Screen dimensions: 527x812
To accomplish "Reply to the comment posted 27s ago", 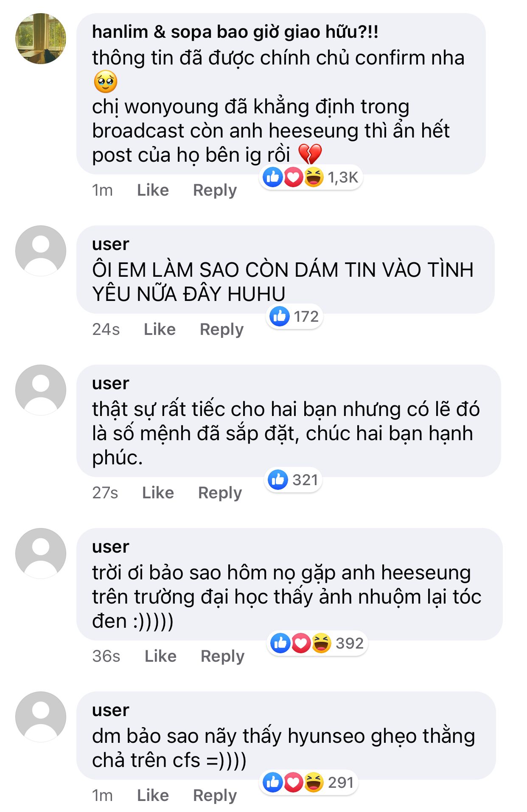I will coord(220,493).
